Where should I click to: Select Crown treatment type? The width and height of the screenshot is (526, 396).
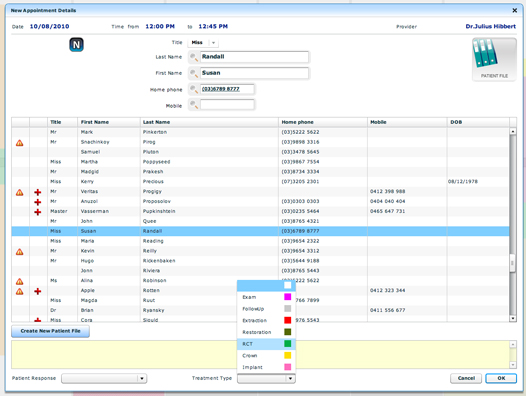[266, 355]
